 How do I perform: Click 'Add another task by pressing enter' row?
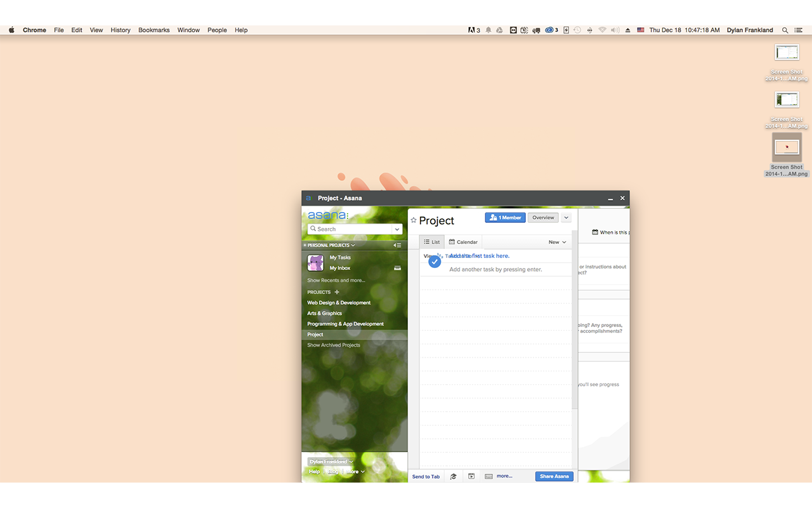click(x=495, y=269)
